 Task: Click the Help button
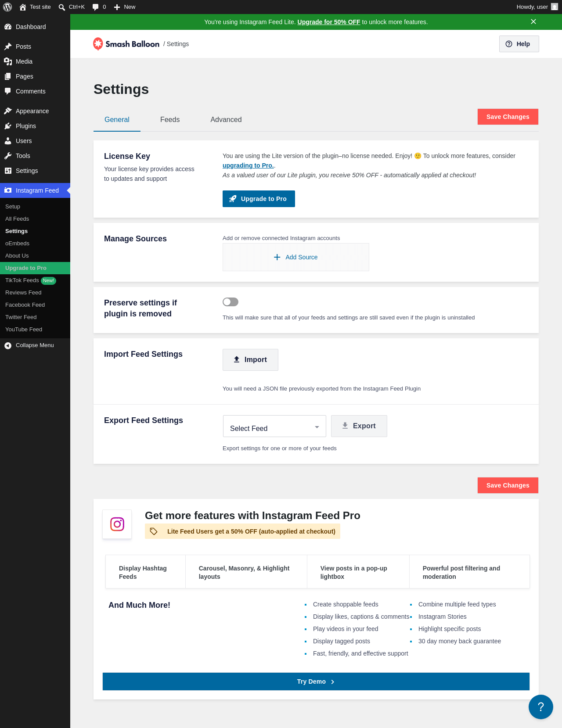pyautogui.click(x=519, y=44)
